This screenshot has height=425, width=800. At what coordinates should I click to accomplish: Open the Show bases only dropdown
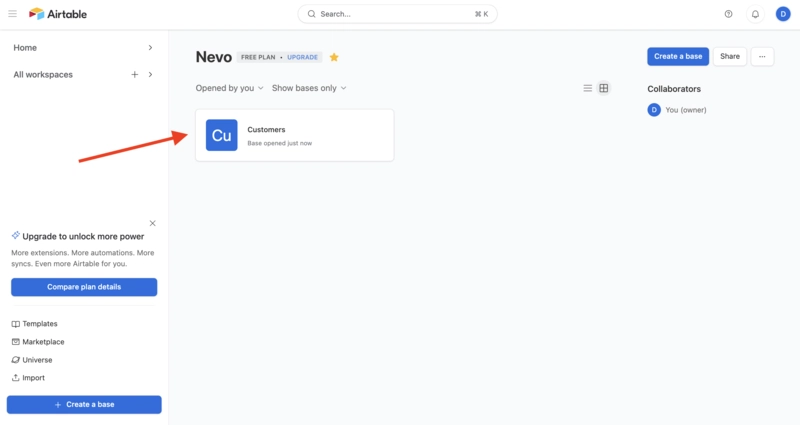coord(309,88)
